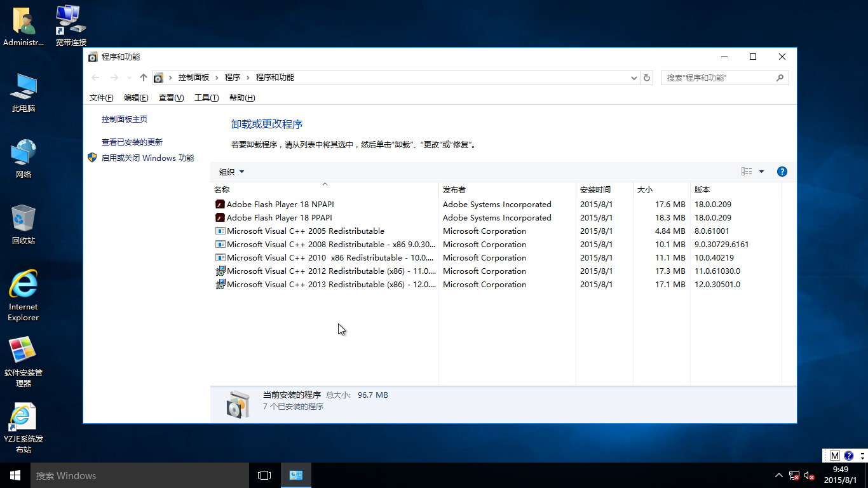Viewport: 868px width, 488px height.
Task: Open the 组织 dropdown
Action: [x=231, y=172]
